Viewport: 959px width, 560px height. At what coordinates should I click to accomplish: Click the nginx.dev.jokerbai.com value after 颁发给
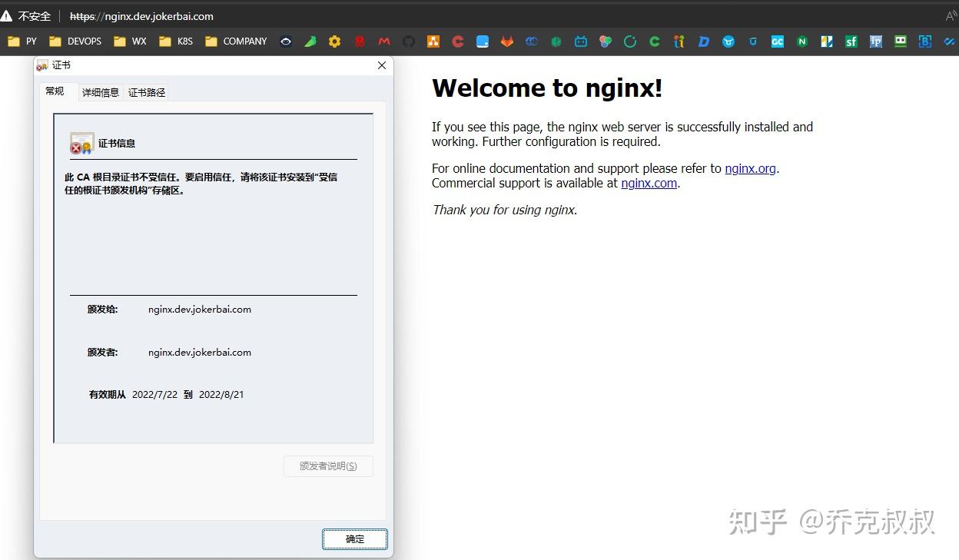pos(200,310)
